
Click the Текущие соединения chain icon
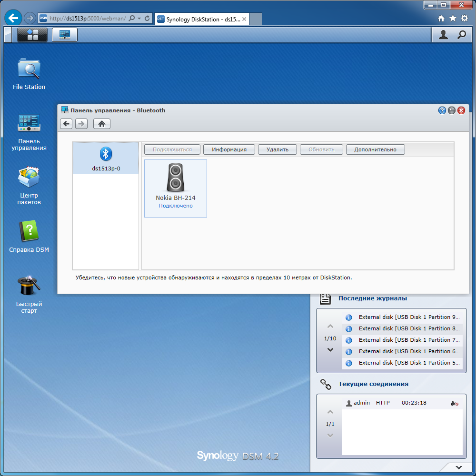coord(326,384)
